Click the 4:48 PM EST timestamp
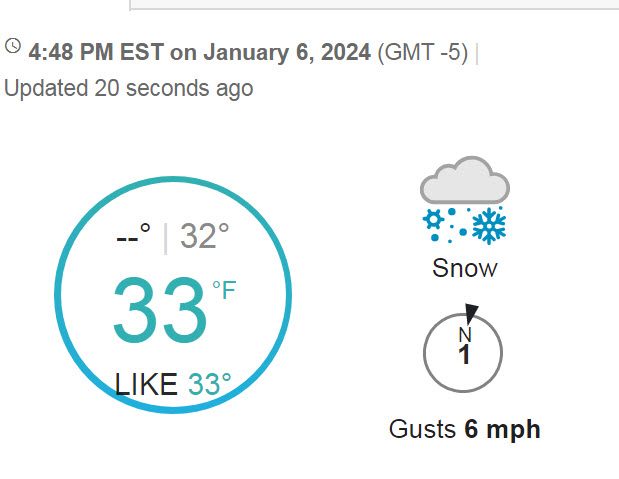The width and height of the screenshot is (619, 479). [96, 52]
